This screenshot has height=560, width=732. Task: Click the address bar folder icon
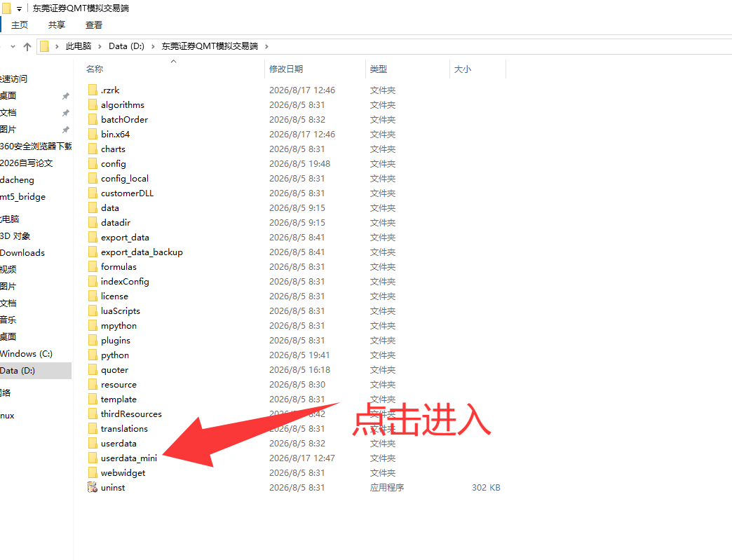44,46
